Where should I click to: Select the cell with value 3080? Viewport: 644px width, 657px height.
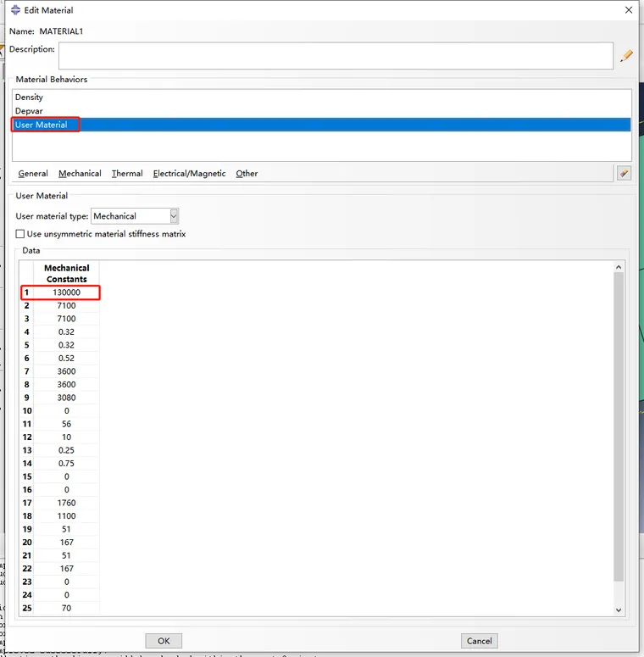[x=67, y=398]
